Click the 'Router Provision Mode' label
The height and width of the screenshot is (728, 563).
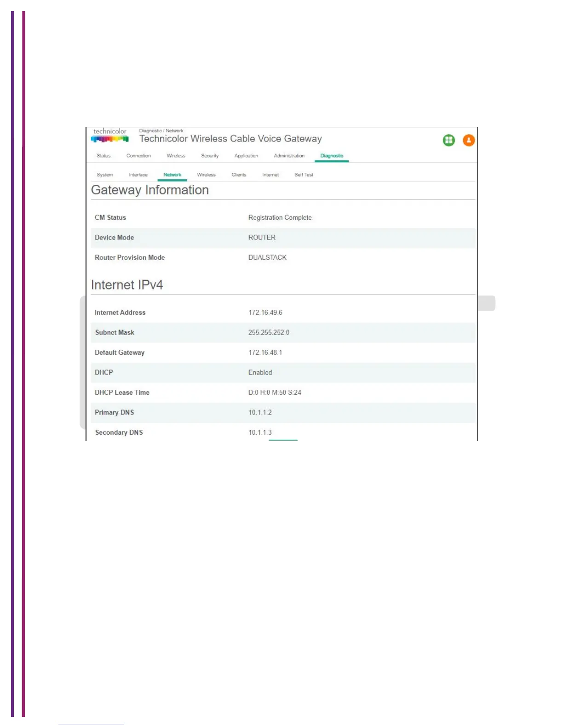tap(130, 258)
